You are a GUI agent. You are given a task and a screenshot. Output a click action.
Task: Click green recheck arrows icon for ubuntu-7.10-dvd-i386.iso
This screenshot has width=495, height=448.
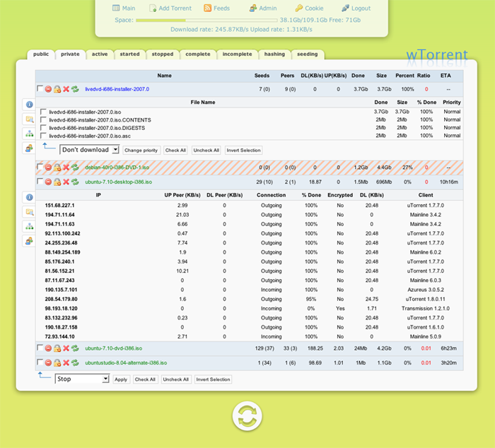point(74,348)
